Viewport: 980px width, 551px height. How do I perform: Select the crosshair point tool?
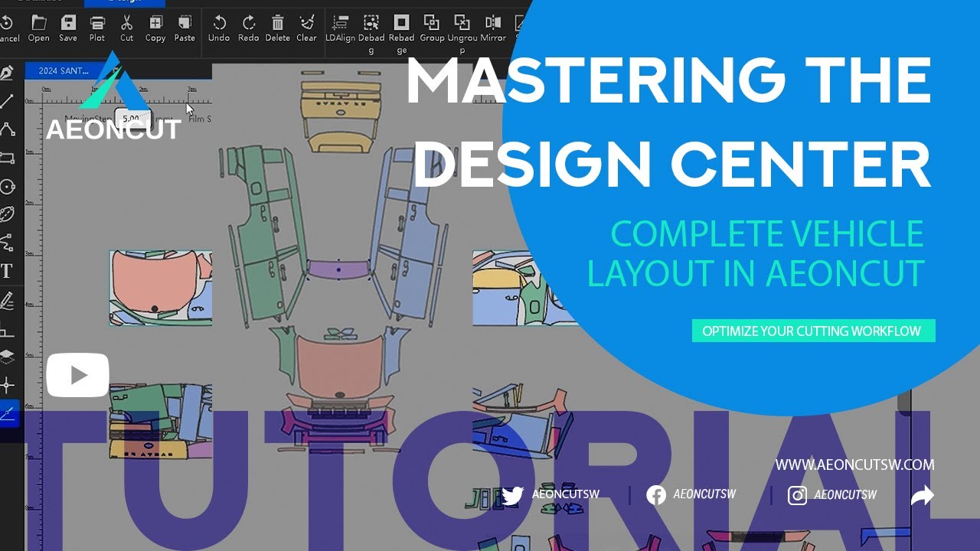(x=7, y=385)
